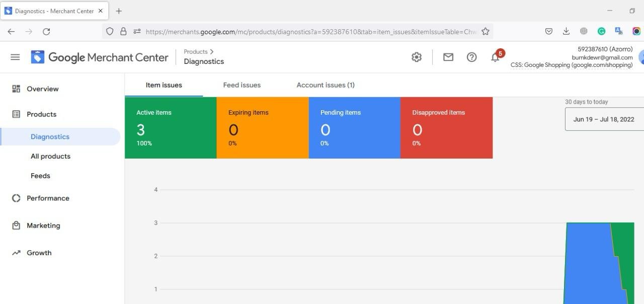Click the Marketing label in sidebar
Screen dimensions: 644x304
point(43,225)
